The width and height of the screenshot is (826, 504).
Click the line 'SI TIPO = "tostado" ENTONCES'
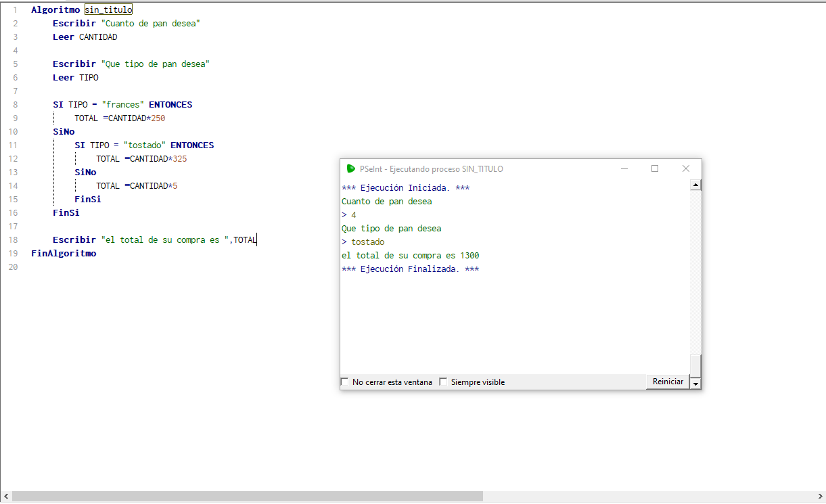[144, 145]
